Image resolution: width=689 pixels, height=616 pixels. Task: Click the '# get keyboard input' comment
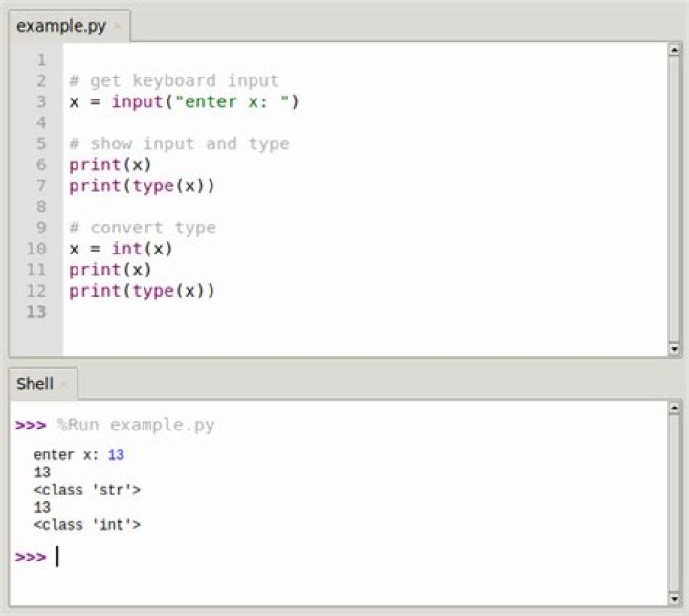point(173,81)
